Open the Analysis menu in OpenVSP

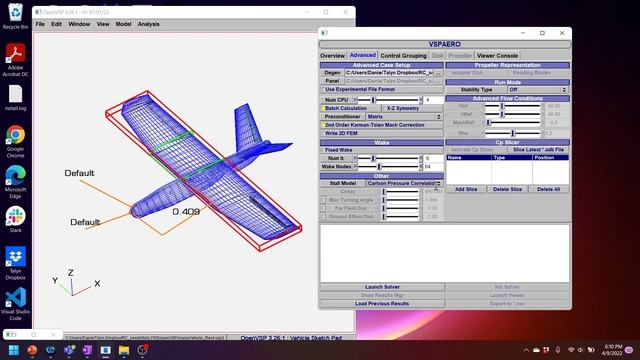pos(149,24)
